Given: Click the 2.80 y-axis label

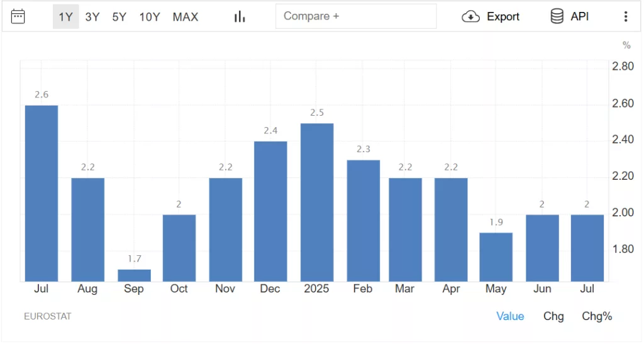Looking at the screenshot, I should click(x=623, y=67).
